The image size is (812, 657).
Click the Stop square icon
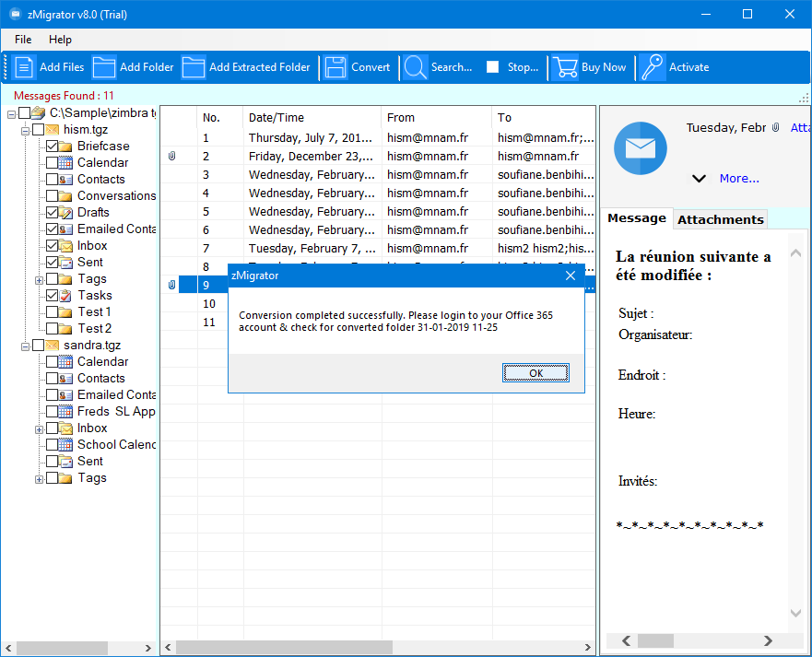[x=492, y=67]
